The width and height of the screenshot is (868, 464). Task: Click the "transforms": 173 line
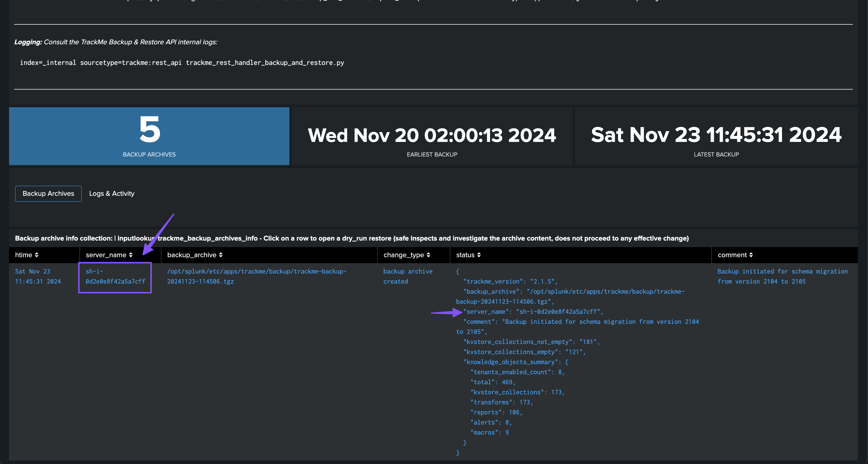pos(501,402)
